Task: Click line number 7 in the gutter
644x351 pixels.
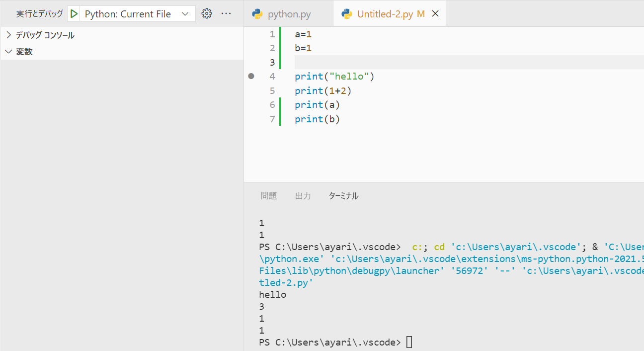Action: pos(272,119)
